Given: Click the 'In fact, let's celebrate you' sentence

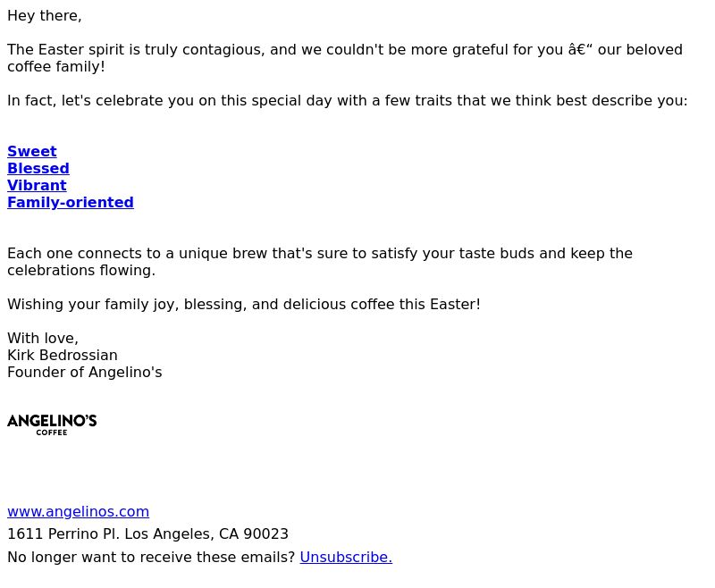Looking at the screenshot, I should (348, 101).
